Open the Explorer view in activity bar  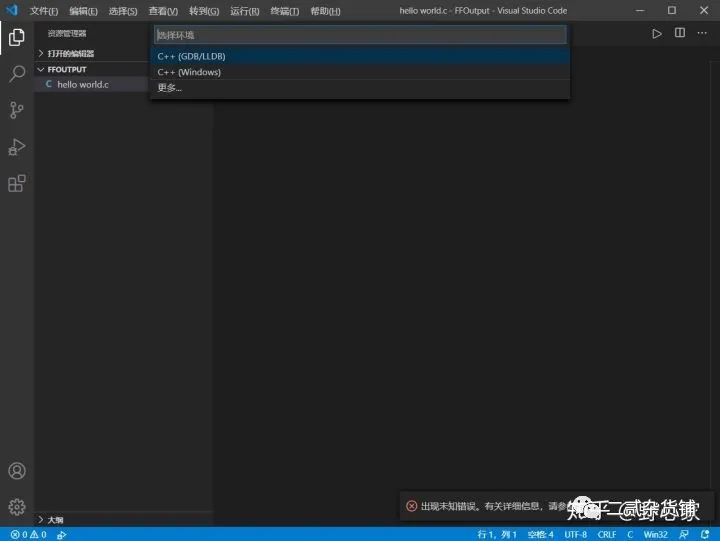(17, 37)
